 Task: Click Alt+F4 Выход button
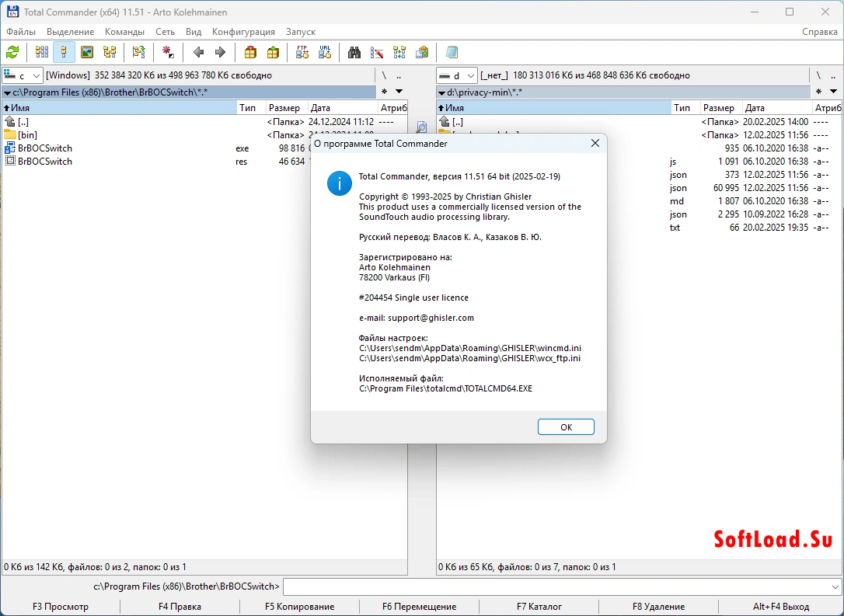(x=780, y=607)
